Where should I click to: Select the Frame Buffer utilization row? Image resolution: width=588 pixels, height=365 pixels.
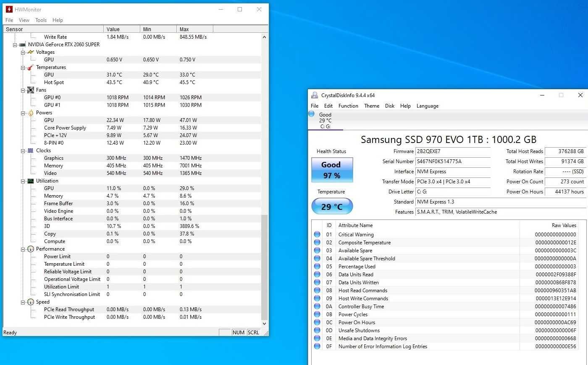[x=132, y=204]
